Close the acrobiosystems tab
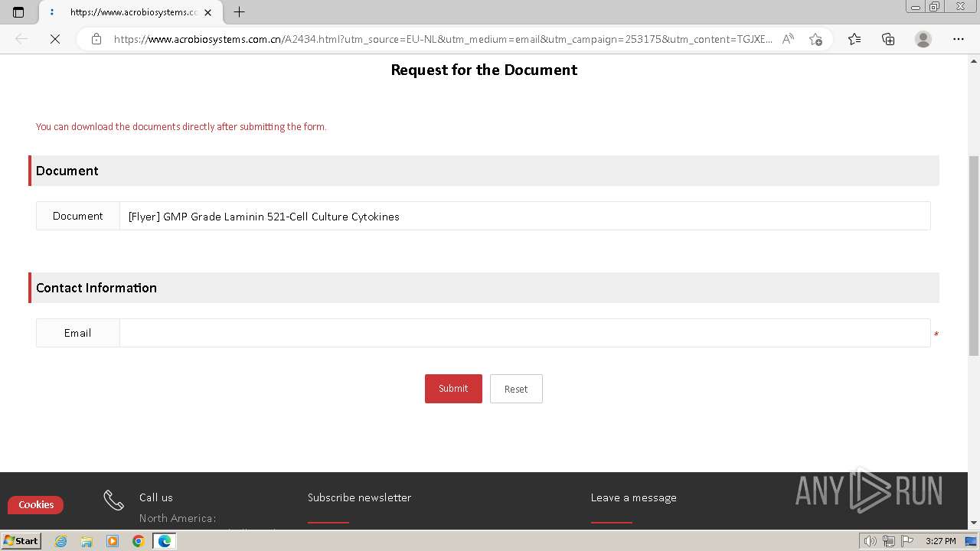980x551 pixels. (207, 12)
